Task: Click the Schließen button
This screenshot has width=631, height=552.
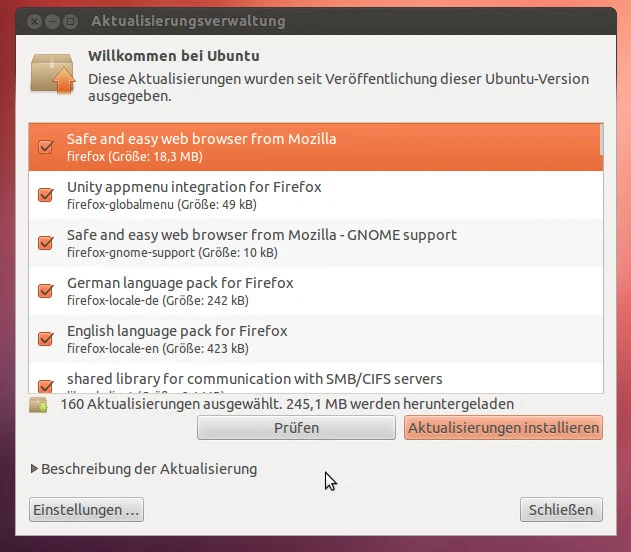Action: (x=561, y=510)
